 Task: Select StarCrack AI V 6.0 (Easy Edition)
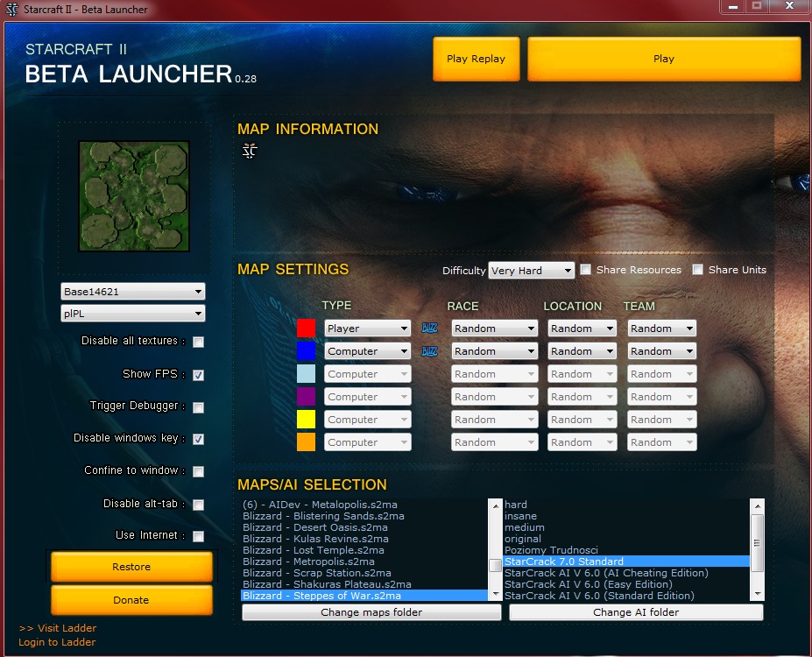coord(626,584)
